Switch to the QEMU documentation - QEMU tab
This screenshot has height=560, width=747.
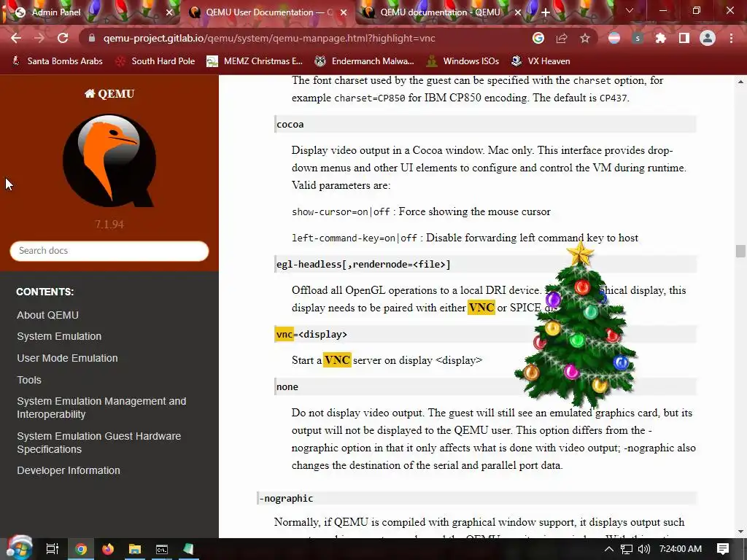coord(441,12)
